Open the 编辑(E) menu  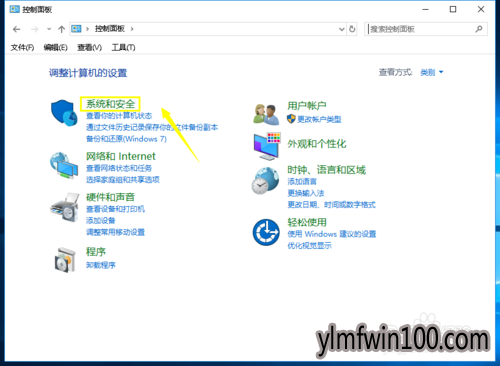55,48
